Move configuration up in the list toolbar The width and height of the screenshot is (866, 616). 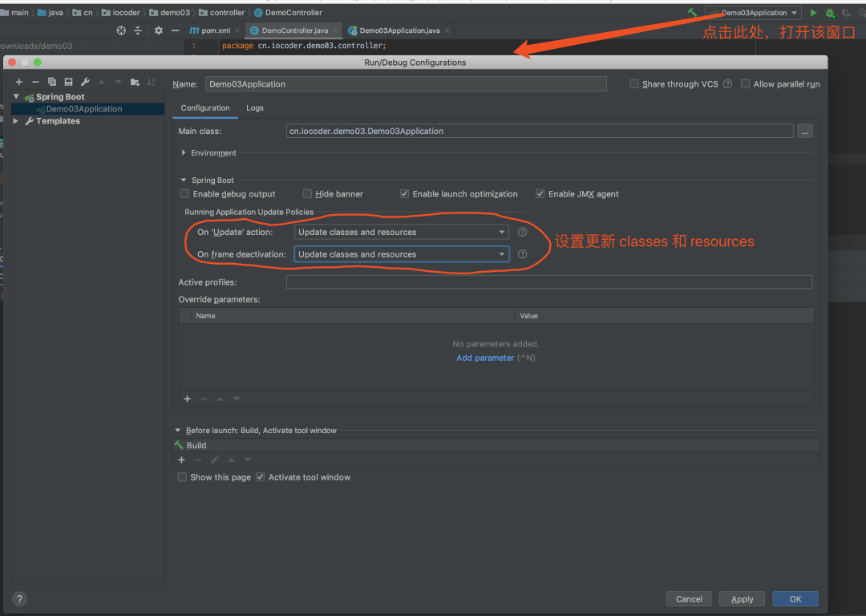pyautogui.click(x=102, y=82)
